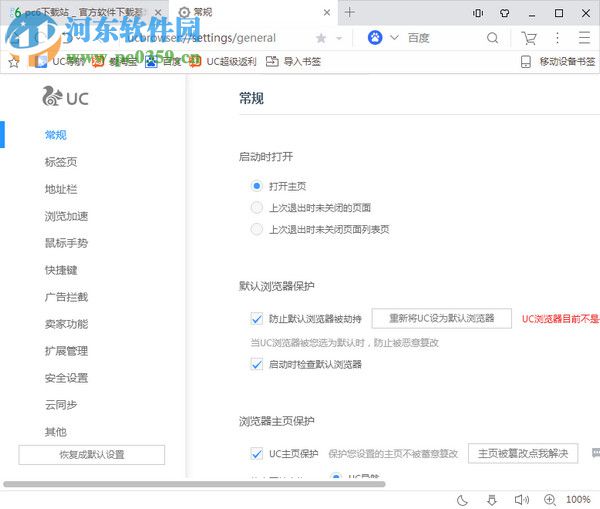
Task: Click the Baidu search engine paw icon
Action: click(x=375, y=38)
